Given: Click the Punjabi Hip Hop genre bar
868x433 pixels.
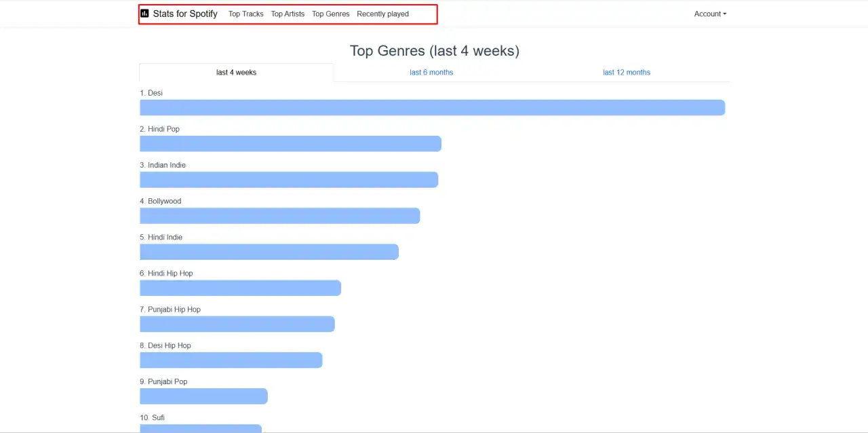Looking at the screenshot, I should (237, 324).
